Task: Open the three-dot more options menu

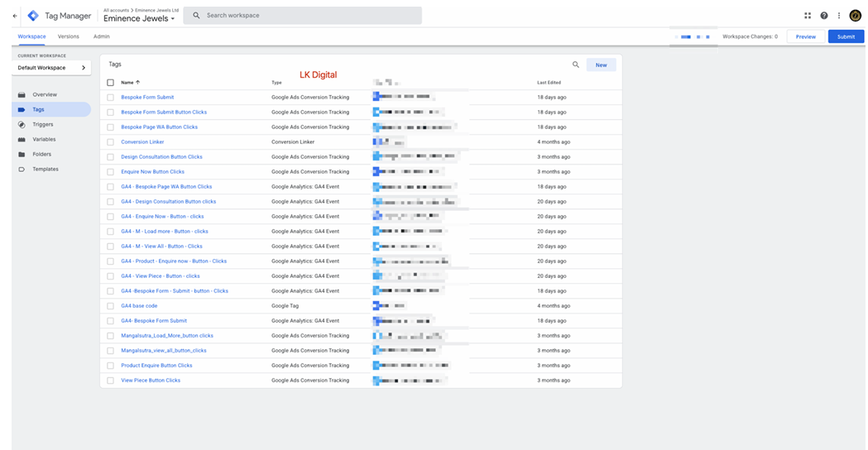Action: (x=839, y=16)
